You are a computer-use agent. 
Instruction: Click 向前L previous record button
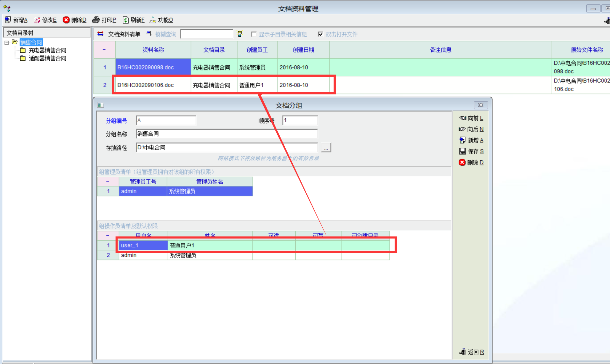[x=471, y=118]
